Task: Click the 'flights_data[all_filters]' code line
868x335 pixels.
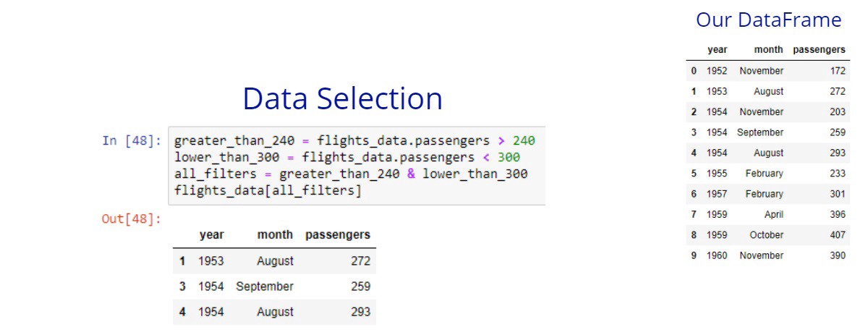Action: point(268,191)
